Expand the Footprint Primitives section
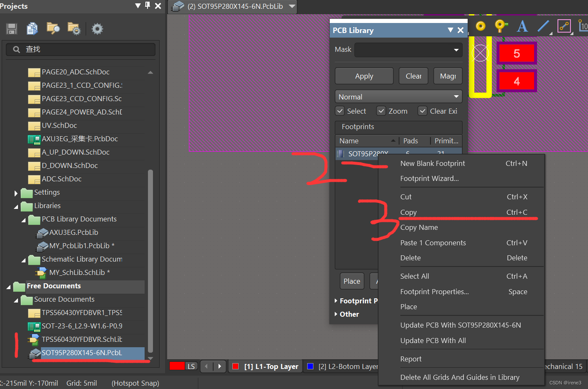588x389 pixels. click(x=336, y=301)
